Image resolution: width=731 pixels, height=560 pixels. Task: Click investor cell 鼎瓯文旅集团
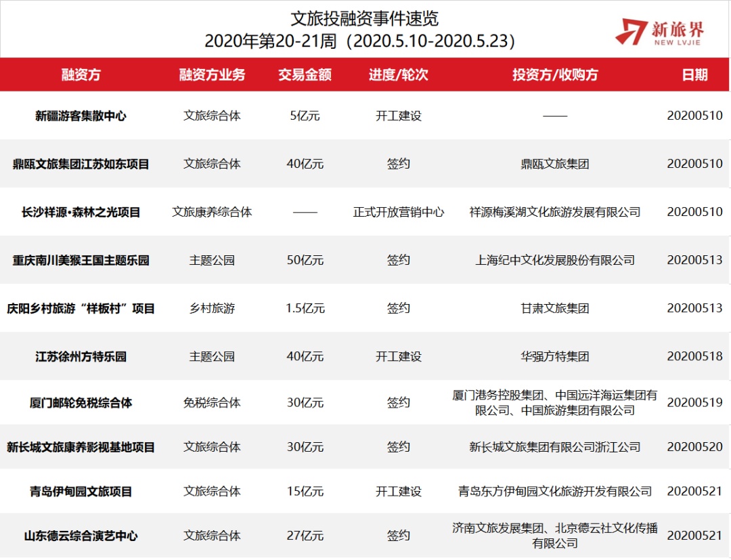point(555,164)
